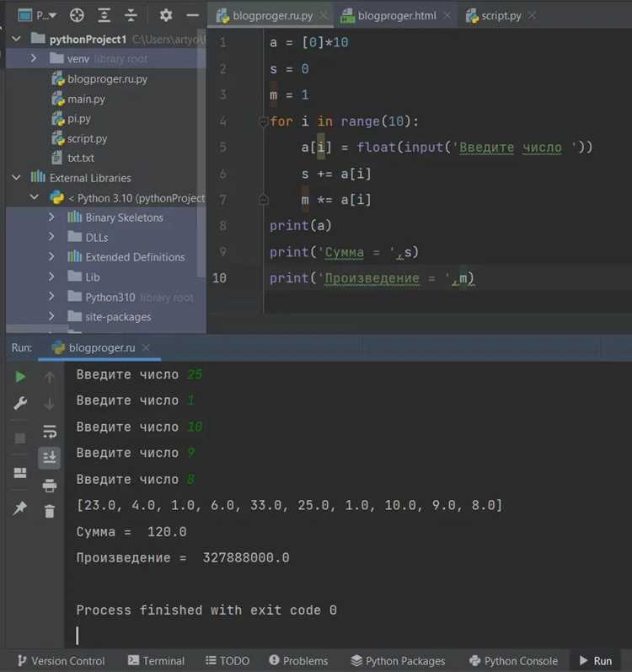Viewport: 632px width, 672px height.
Task: Clear console with trash icon
Action: point(49,511)
